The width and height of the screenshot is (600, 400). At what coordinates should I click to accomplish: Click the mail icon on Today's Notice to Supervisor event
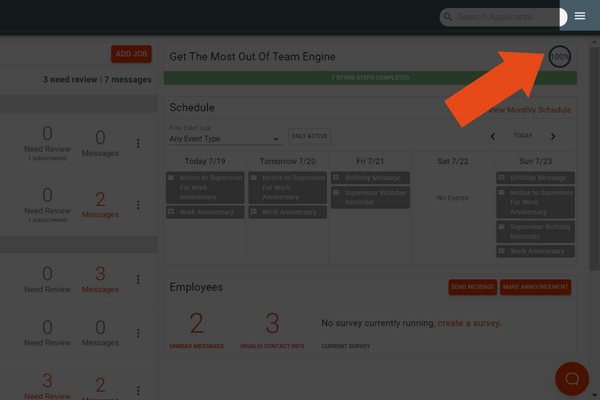(171, 178)
